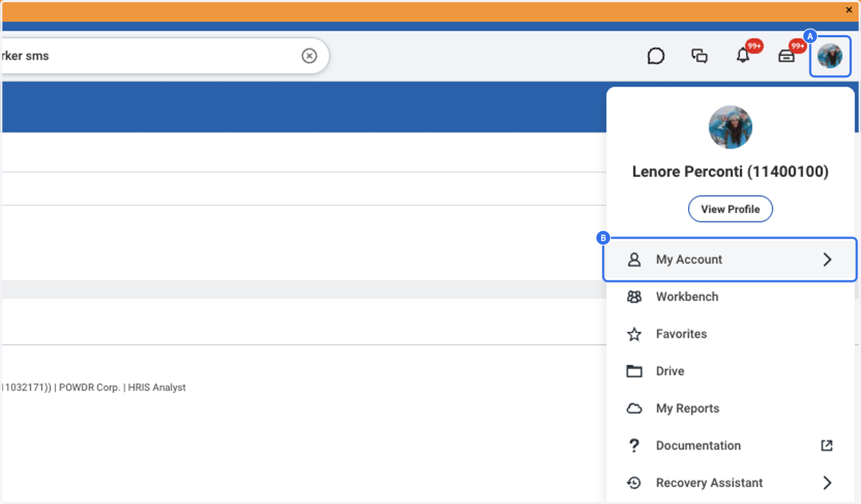
Task: Click the Recovery Assistant clock icon
Action: [634, 483]
